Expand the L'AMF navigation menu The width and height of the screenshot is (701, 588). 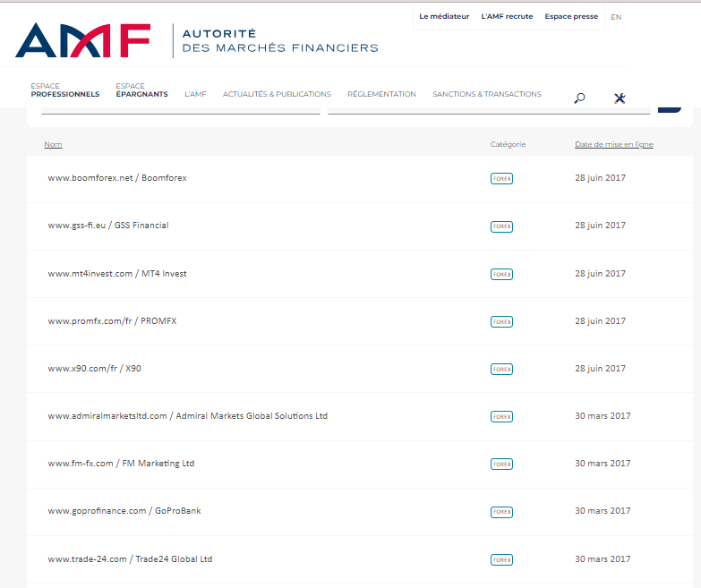(195, 94)
